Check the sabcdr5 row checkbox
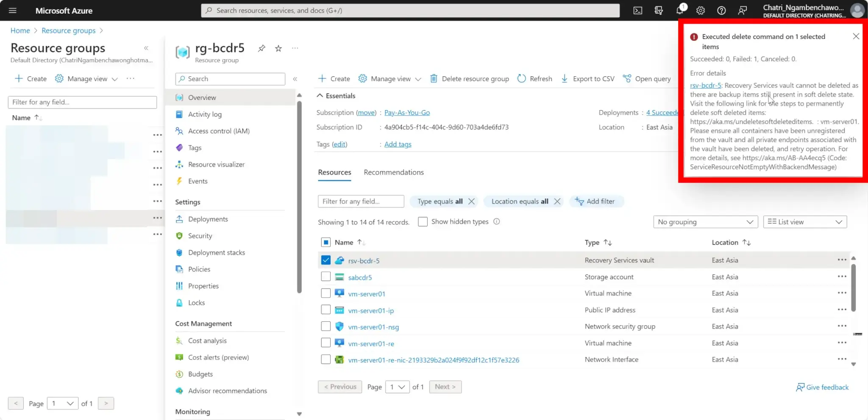The width and height of the screenshot is (868, 420). click(325, 276)
